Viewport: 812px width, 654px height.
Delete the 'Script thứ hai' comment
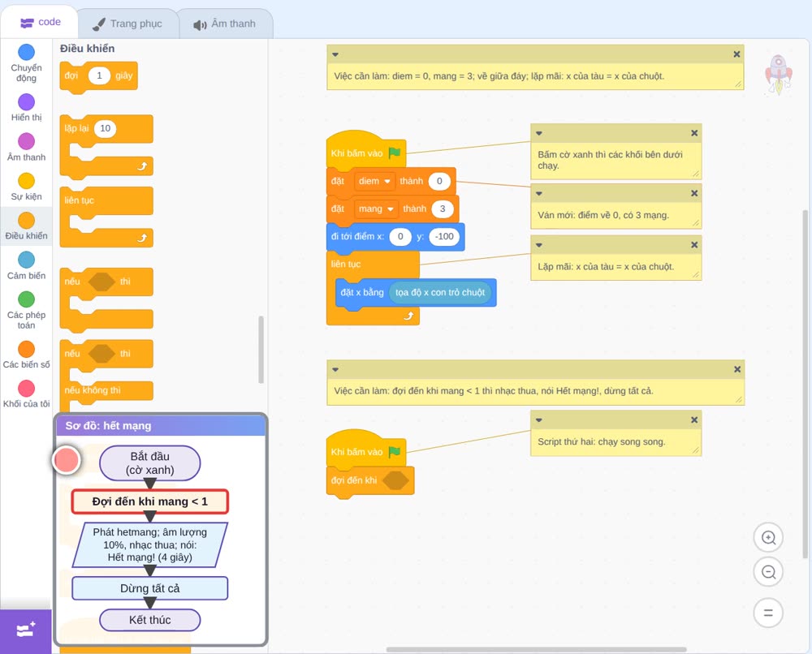pos(694,420)
